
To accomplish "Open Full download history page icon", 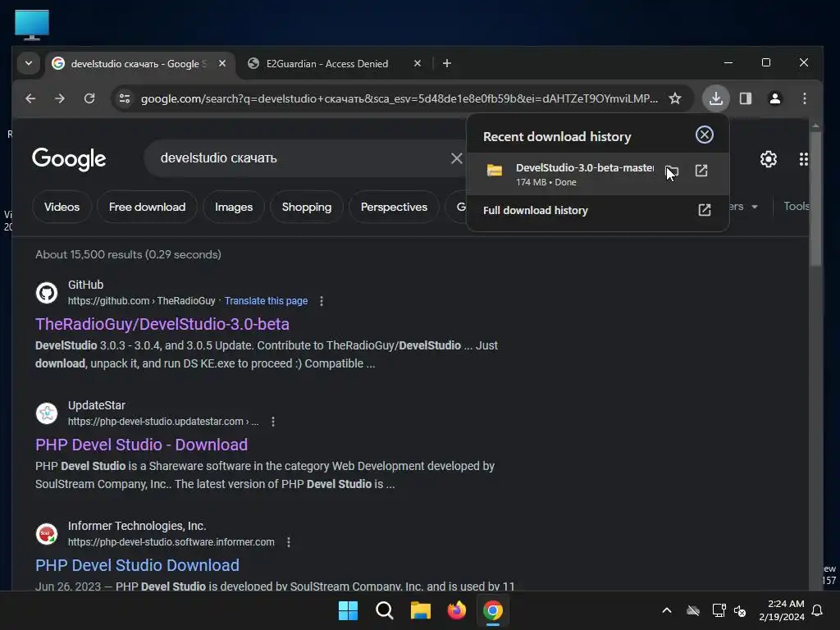I will 705,210.
